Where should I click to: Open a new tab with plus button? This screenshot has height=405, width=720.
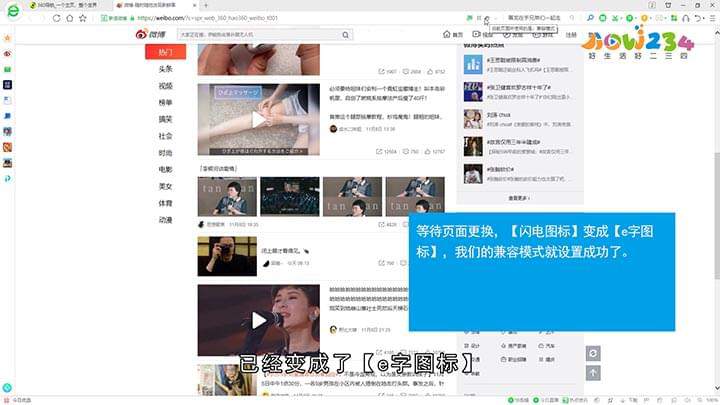click(x=206, y=5)
